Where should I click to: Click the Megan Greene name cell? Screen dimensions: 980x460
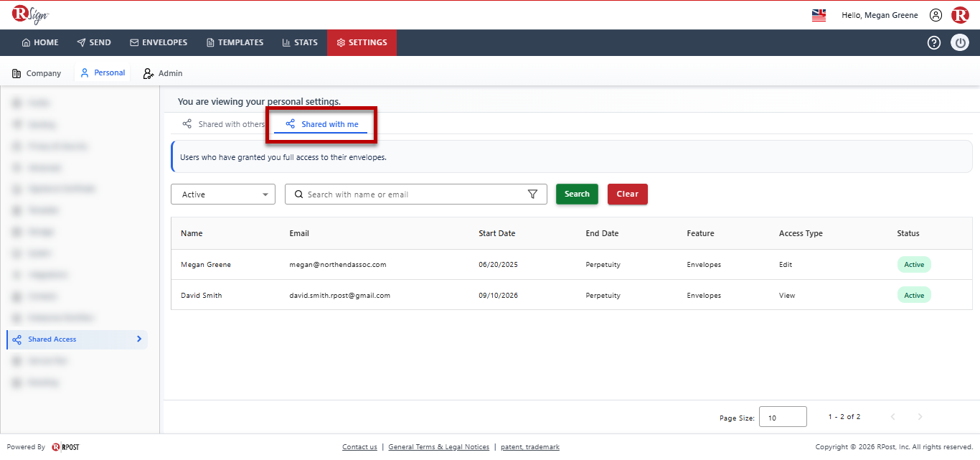[x=206, y=265]
